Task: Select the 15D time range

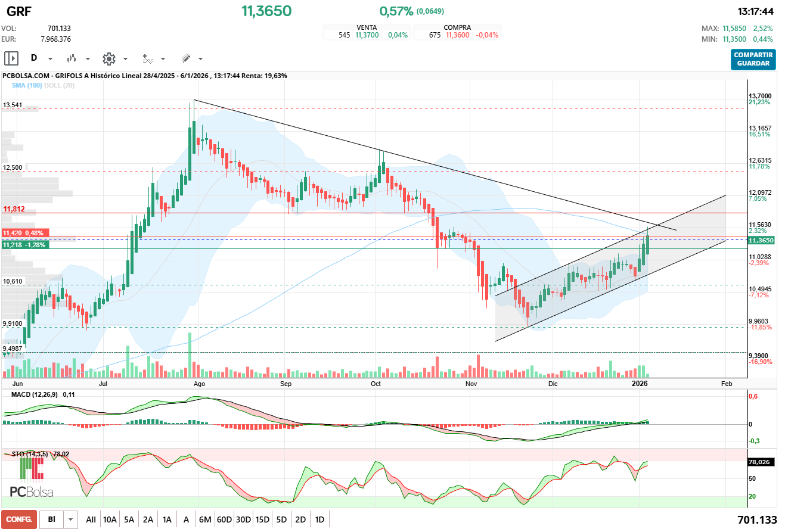Action: click(262, 519)
